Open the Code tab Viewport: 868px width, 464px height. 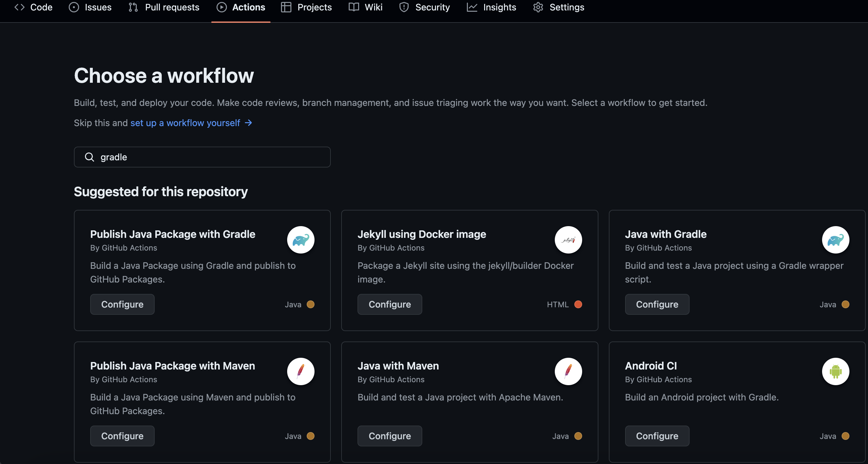[x=33, y=7]
